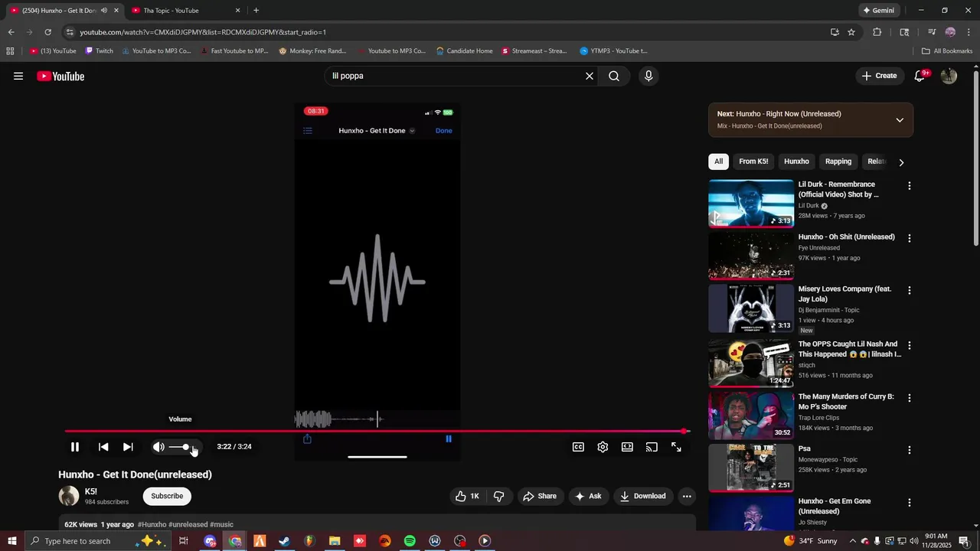Image resolution: width=980 pixels, height=551 pixels.
Task: Select the All filter chip
Action: (718, 161)
